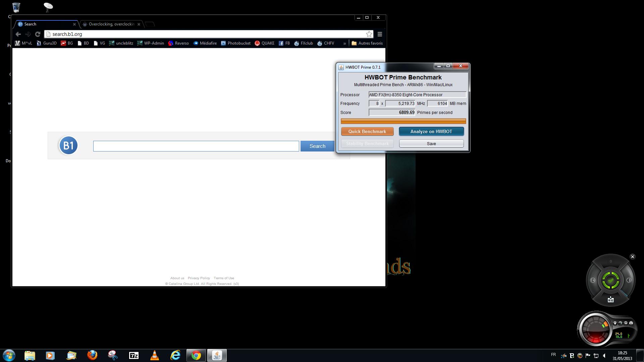Open the Autres favoris folder
The height and width of the screenshot is (362, 644).
pos(367,43)
